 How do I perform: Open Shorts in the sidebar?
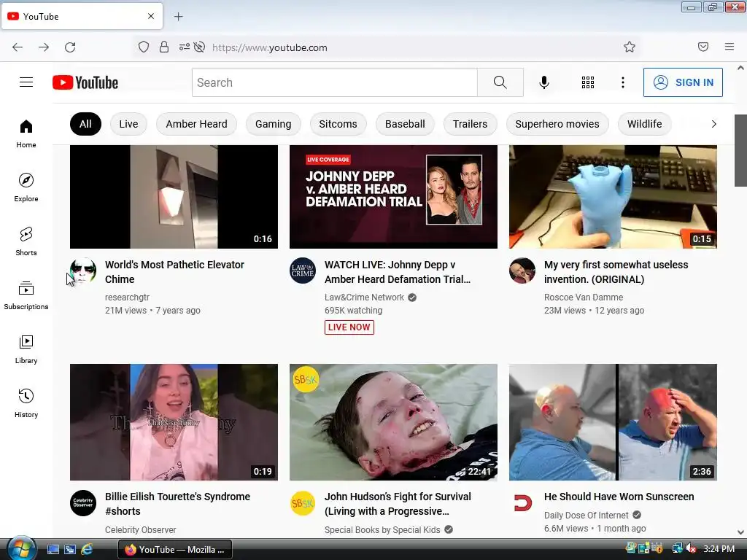tap(26, 241)
